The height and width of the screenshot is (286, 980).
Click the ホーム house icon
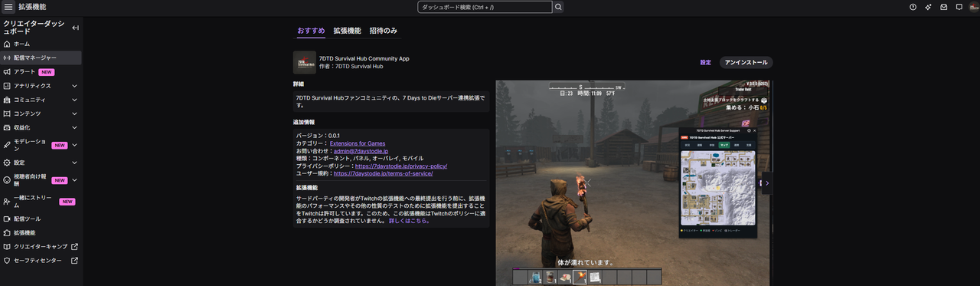pyautogui.click(x=7, y=44)
